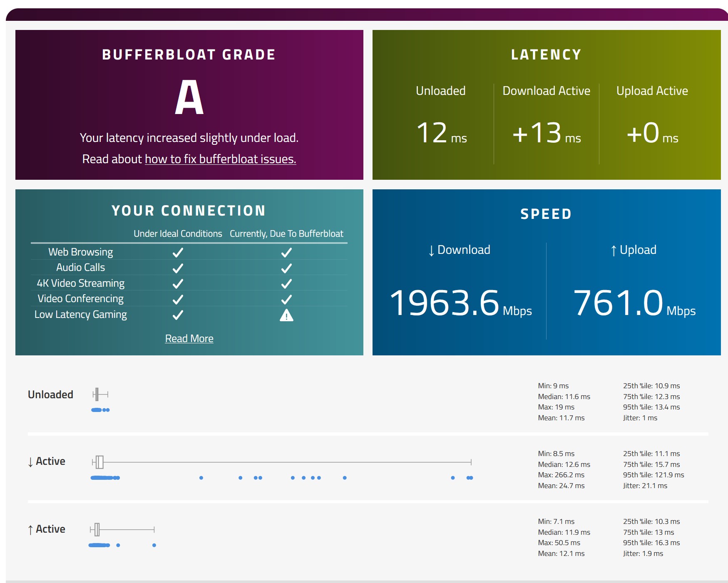Click the bufferbloat grade A letter

tap(189, 97)
